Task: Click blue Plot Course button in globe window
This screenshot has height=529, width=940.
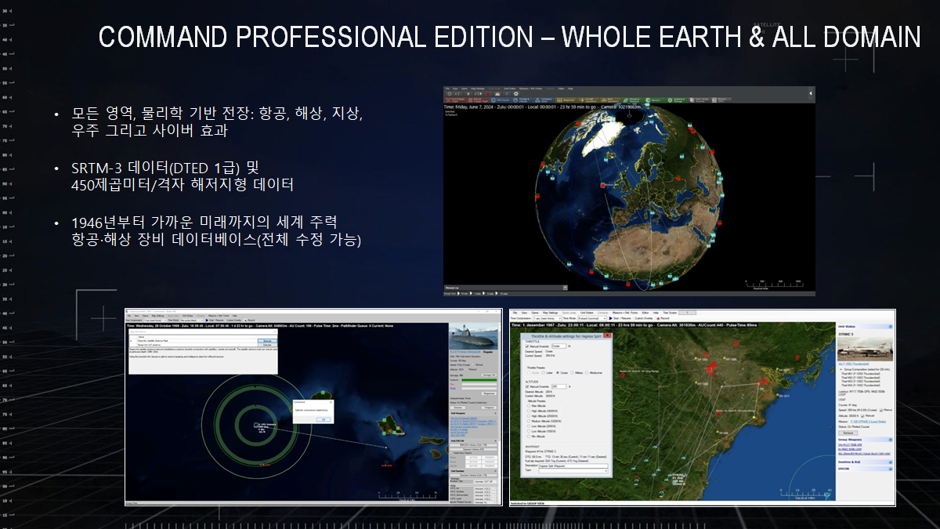Action: tap(500, 100)
